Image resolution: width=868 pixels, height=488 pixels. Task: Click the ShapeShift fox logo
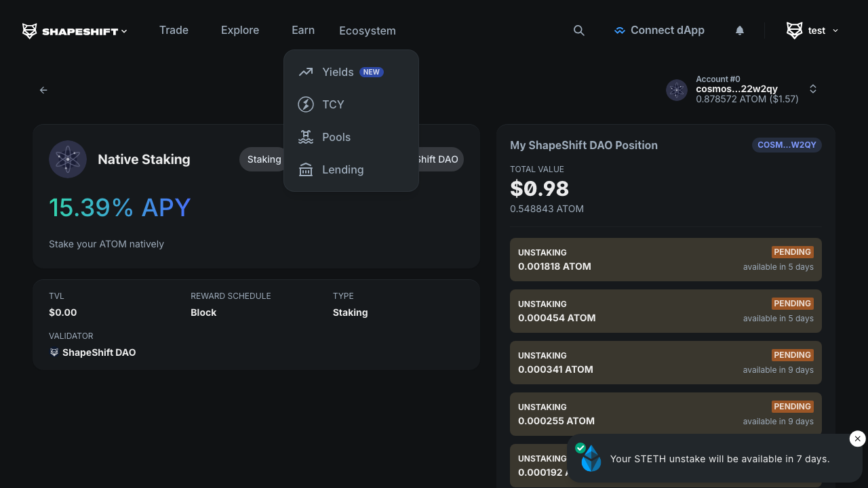[x=28, y=30]
